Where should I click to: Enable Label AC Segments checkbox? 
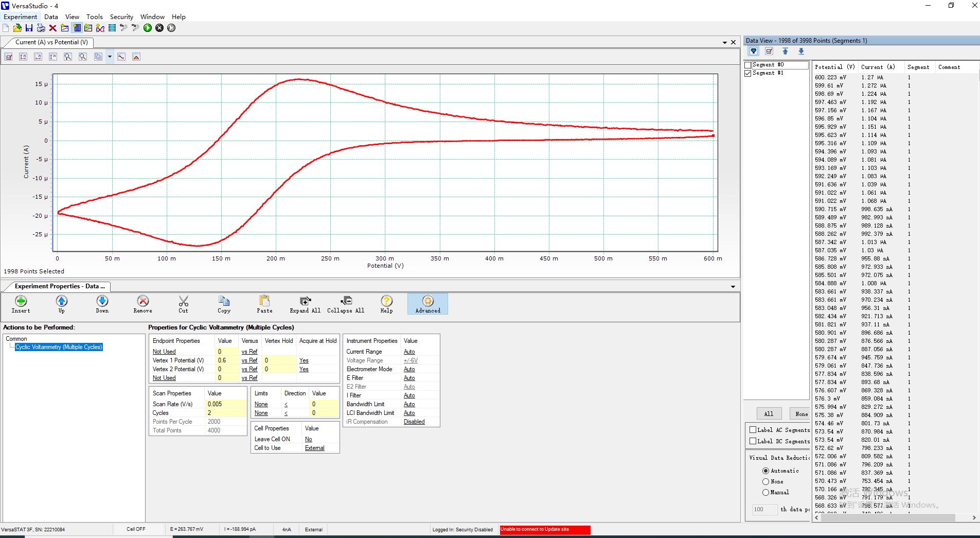tap(753, 430)
